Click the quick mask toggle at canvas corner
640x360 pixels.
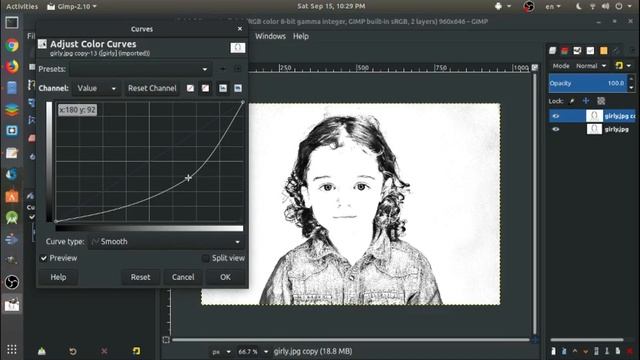166,340
